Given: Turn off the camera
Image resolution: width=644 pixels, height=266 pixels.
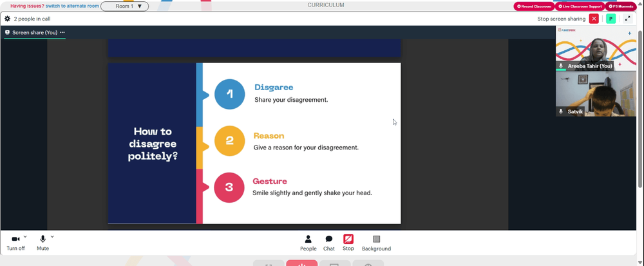Looking at the screenshot, I should coord(15,243).
